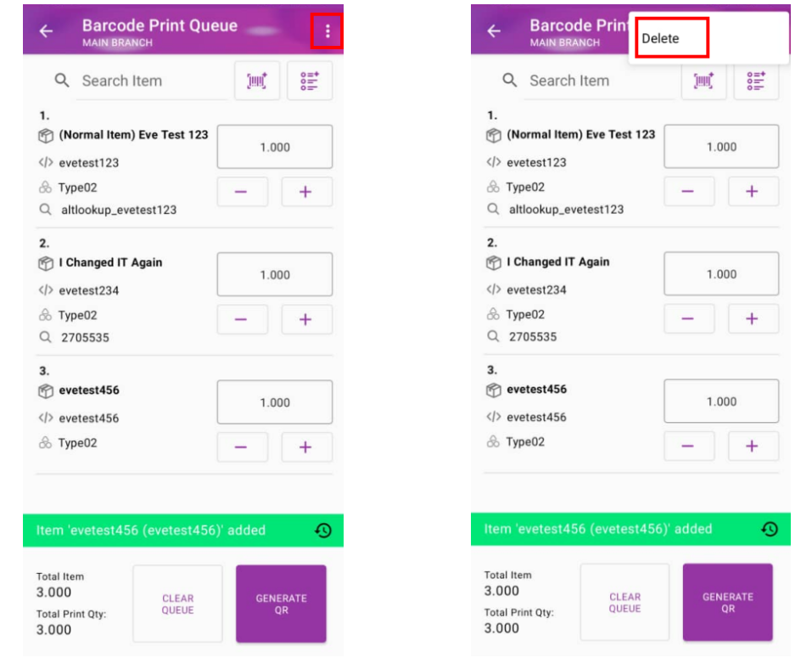Tap back arrow on left phone screen

[x=46, y=31]
